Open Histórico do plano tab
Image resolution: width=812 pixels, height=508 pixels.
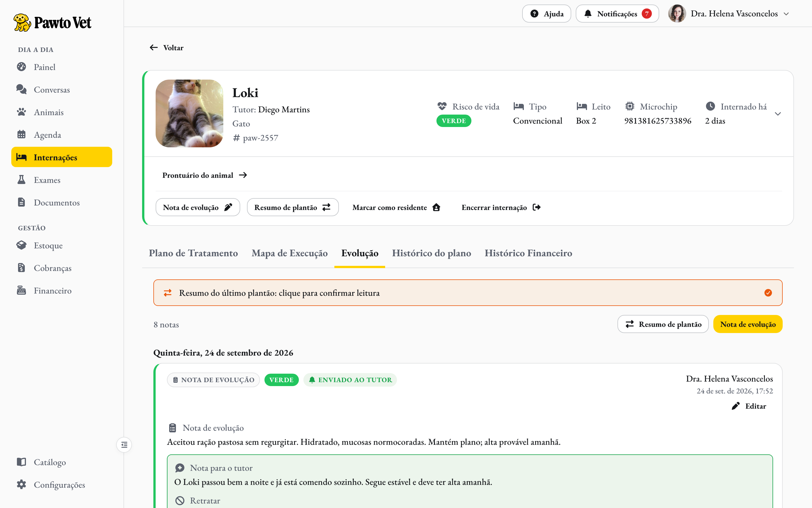pos(431,253)
